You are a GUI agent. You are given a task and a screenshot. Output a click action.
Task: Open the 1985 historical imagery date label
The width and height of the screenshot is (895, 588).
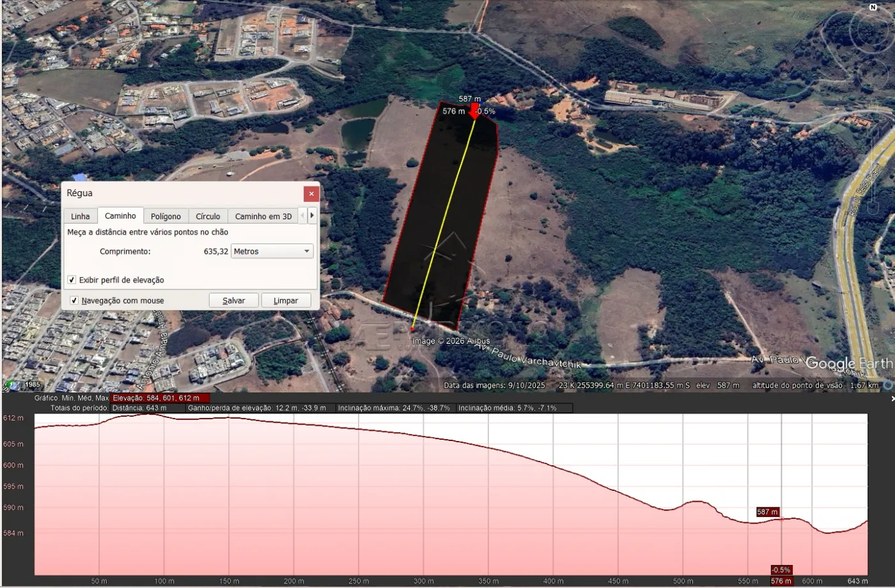coord(32,385)
